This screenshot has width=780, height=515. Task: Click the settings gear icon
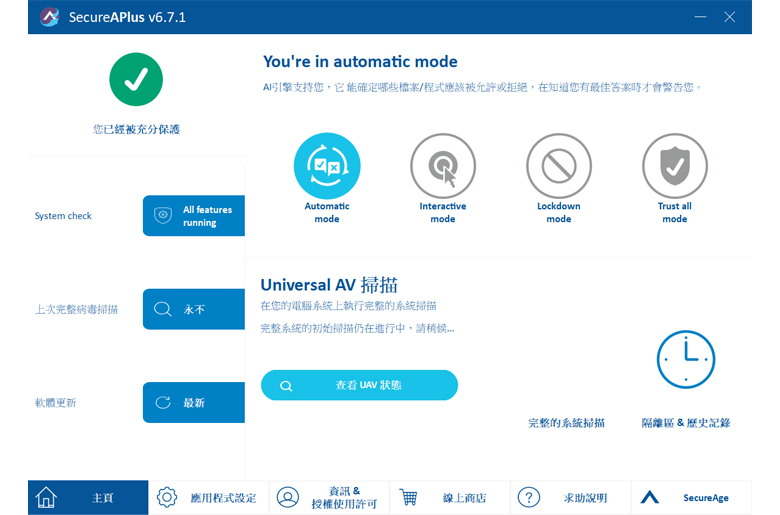coord(167,497)
